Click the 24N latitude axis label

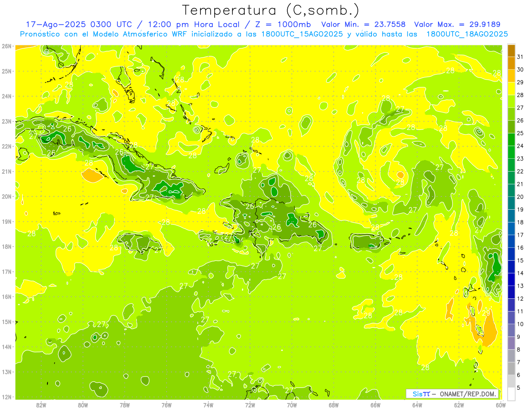[7, 96]
